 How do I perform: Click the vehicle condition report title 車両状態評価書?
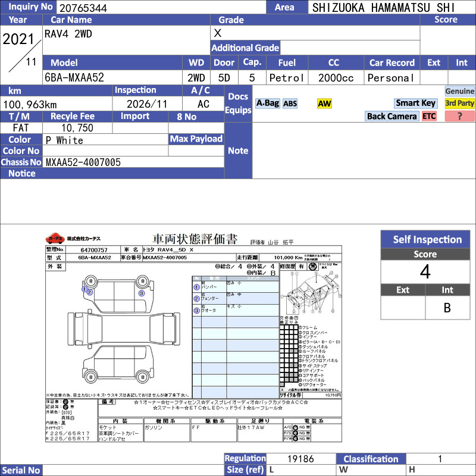pyautogui.click(x=195, y=239)
